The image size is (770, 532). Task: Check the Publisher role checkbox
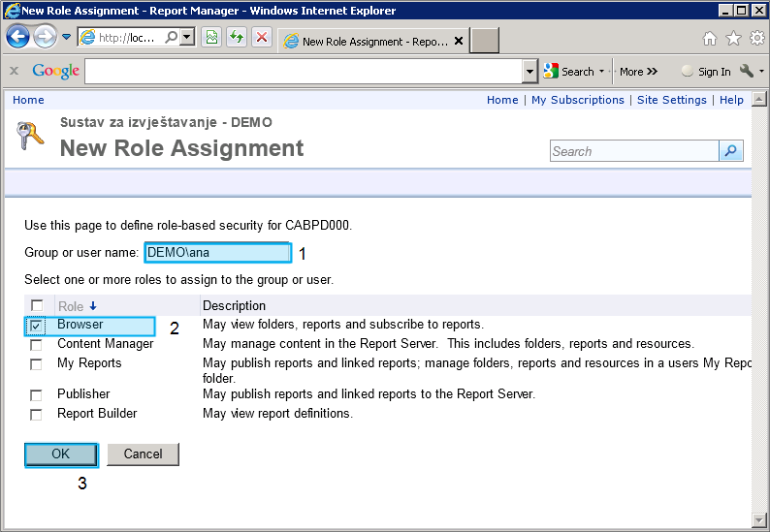click(36, 395)
